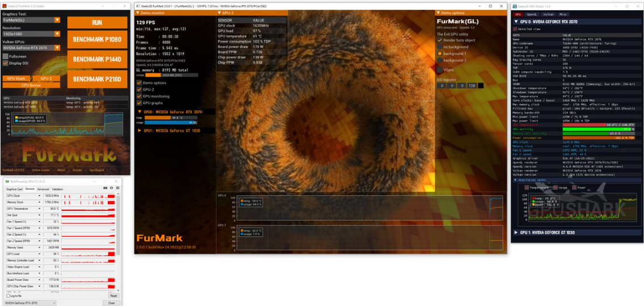Toggle the GPU monitoring checkbox

pyautogui.click(x=139, y=96)
